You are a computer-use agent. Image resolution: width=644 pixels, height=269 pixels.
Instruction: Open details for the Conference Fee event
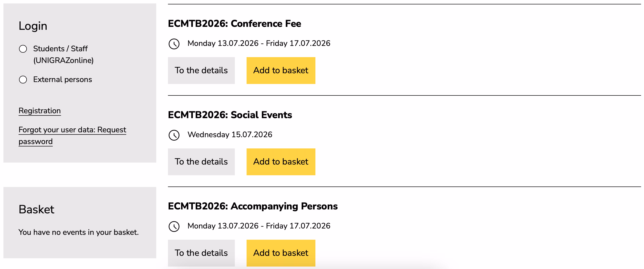coord(201,70)
